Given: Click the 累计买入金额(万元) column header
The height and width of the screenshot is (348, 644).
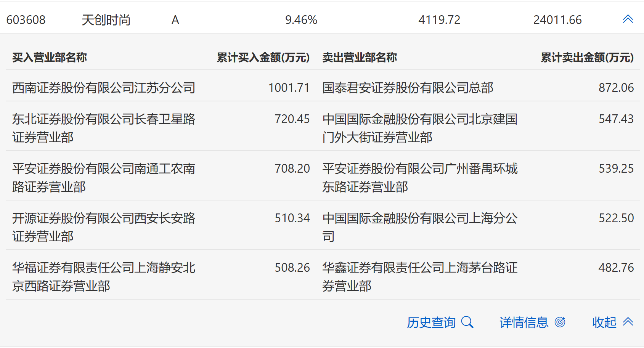Looking at the screenshot, I should click(x=263, y=57).
